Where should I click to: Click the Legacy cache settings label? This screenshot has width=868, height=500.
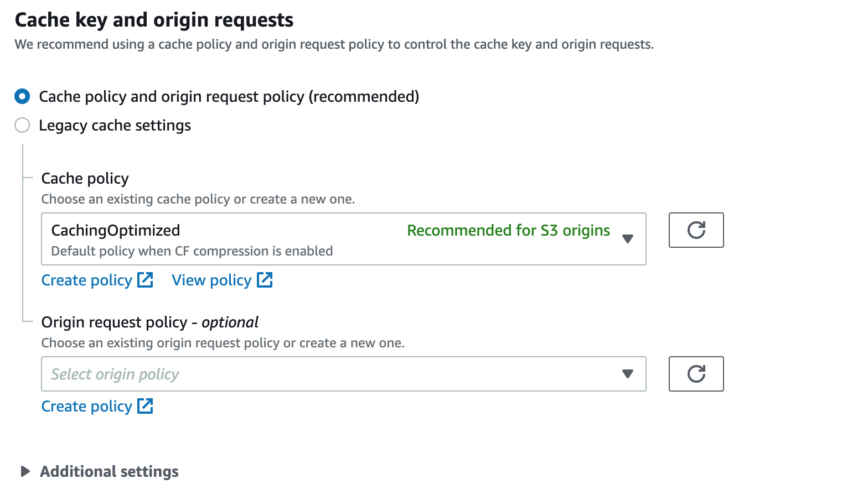pyautogui.click(x=115, y=126)
